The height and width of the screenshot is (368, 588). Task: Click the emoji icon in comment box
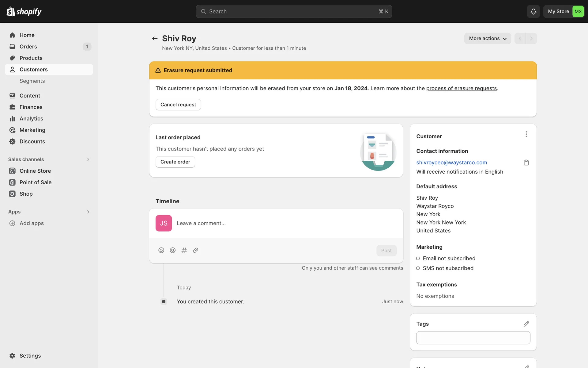pyautogui.click(x=161, y=250)
